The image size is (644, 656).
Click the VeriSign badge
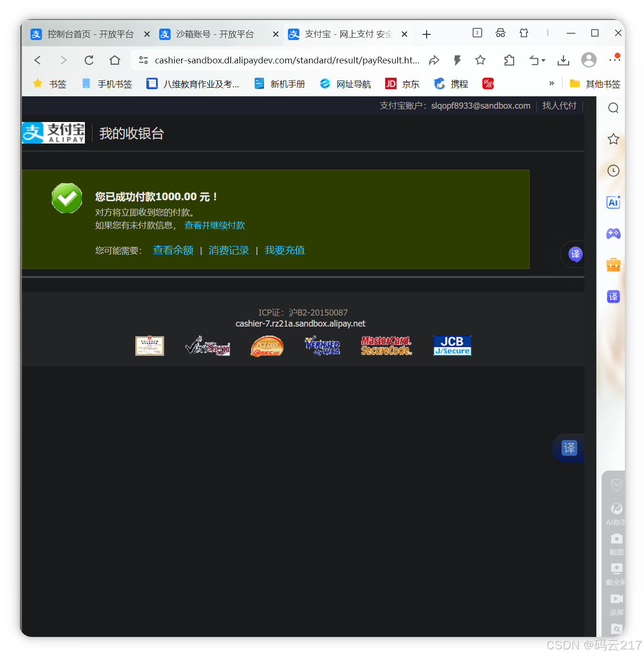coord(208,346)
